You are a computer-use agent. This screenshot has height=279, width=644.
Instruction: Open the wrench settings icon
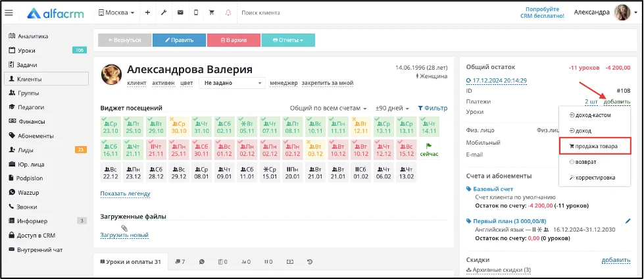pyautogui.click(x=163, y=13)
